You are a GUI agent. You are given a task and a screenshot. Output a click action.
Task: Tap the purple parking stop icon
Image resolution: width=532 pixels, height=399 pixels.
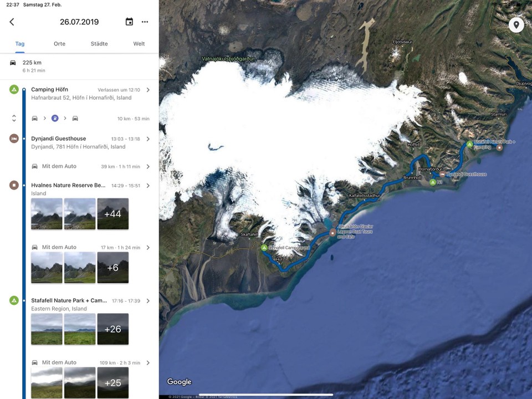(55, 118)
